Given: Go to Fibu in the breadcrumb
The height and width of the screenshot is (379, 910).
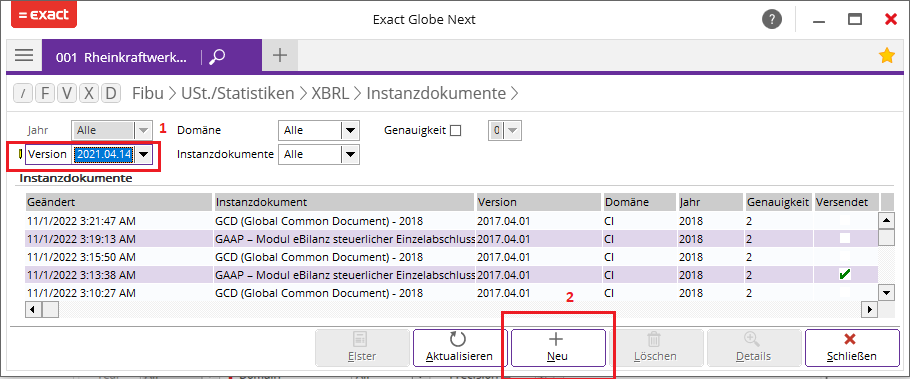Looking at the screenshot, I should (147, 93).
